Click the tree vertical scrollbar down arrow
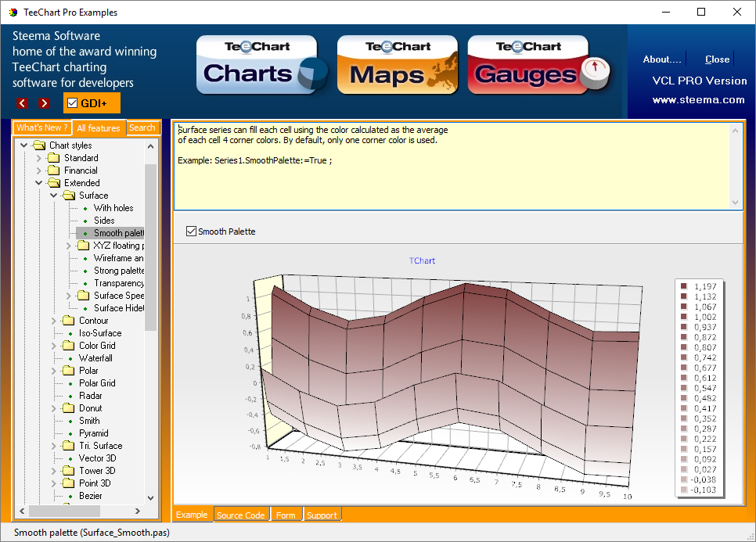This screenshot has width=756, height=542. click(x=150, y=497)
